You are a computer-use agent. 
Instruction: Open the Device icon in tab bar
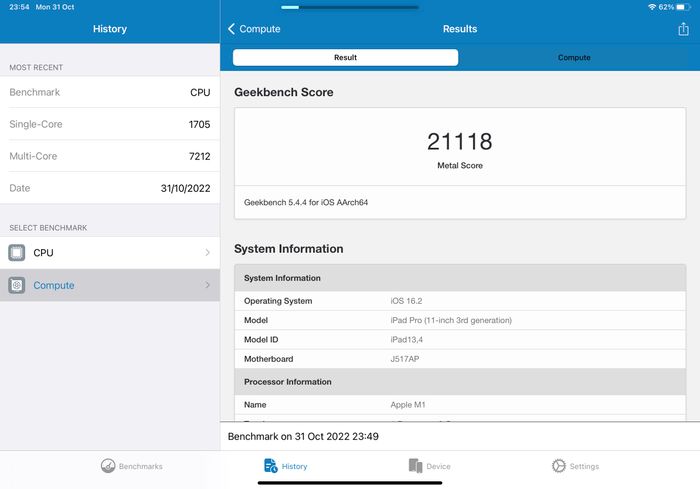pyautogui.click(x=415, y=466)
